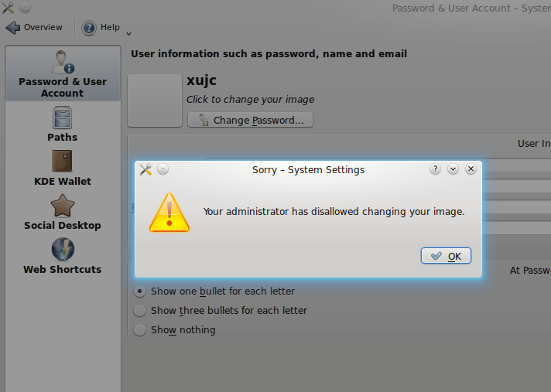Click the dialog's down-chevron minimize button

click(x=453, y=169)
